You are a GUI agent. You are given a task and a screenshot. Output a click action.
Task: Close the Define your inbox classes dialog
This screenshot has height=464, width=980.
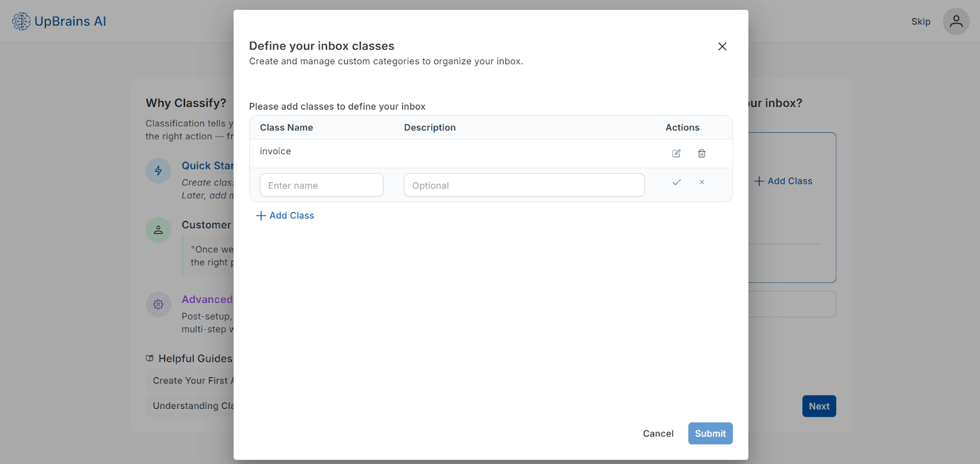tap(722, 47)
